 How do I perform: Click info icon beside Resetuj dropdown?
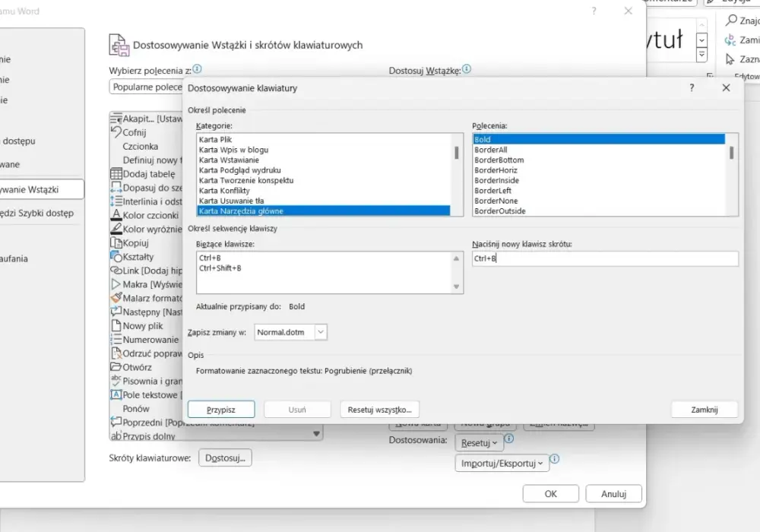pyautogui.click(x=509, y=439)
